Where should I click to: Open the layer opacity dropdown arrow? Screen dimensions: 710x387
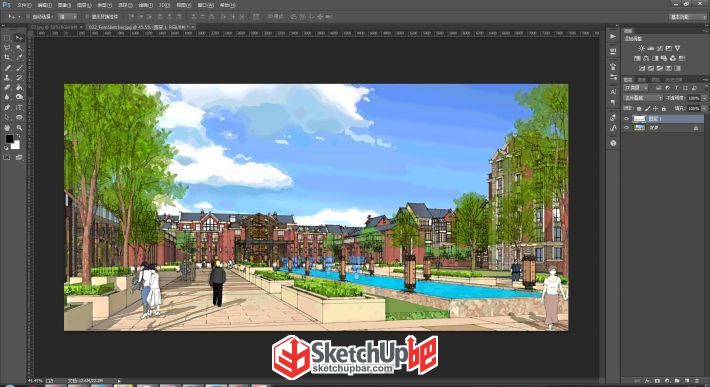(704, 98)
